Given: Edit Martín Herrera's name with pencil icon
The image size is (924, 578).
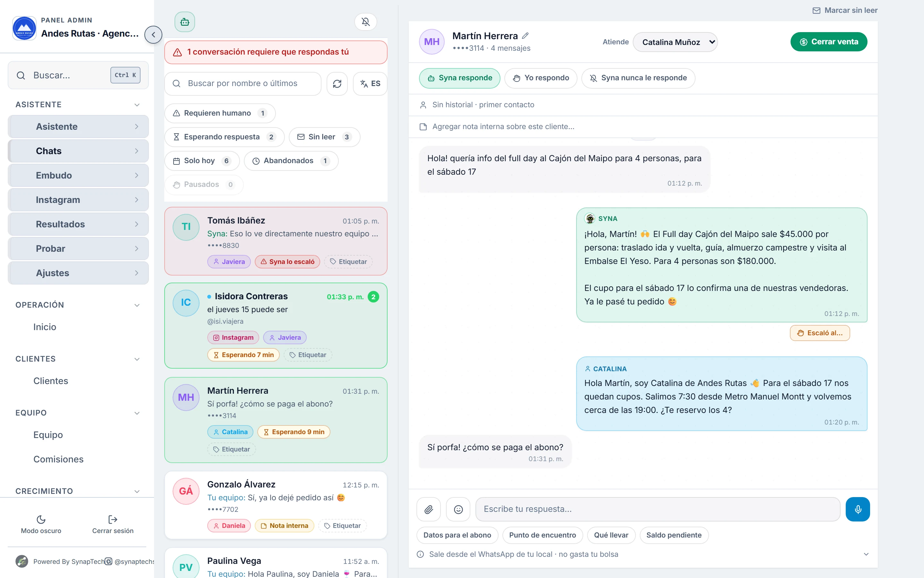Looking at the screenshot, I should point(526,36).
